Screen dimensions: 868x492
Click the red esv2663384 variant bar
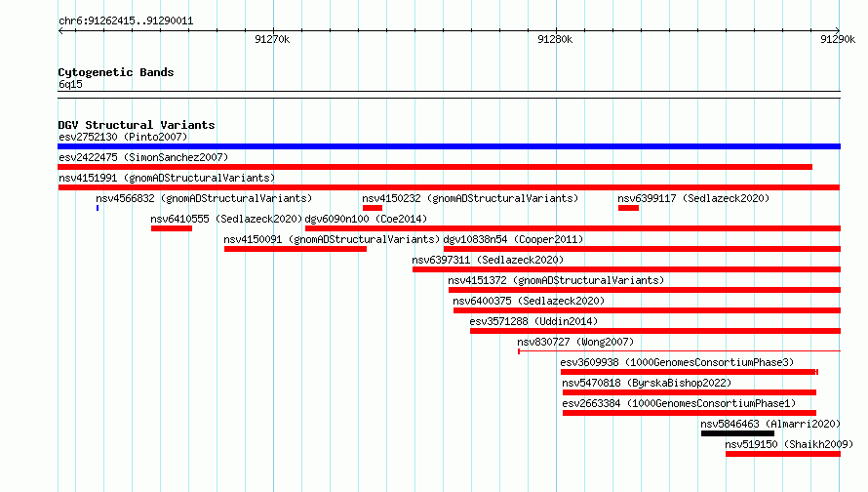[x=690, y=413]
